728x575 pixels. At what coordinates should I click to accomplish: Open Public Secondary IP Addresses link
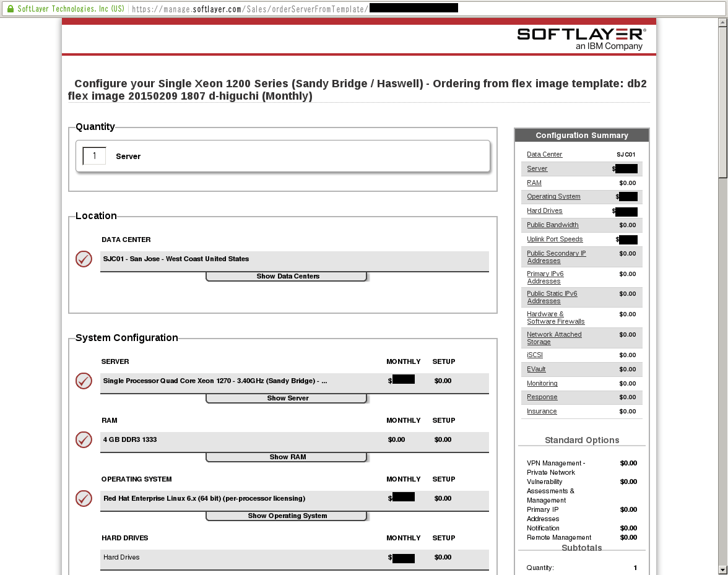[x=556, y=257]
